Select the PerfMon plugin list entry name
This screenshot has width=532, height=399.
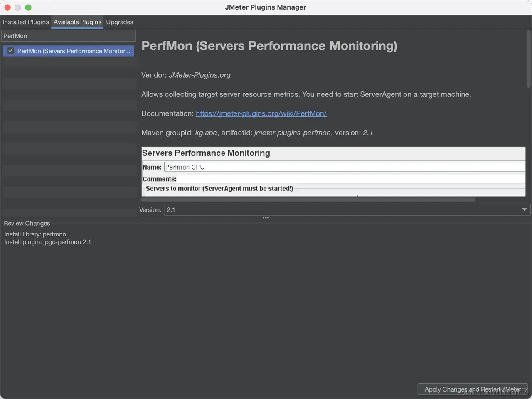(74, 51)
